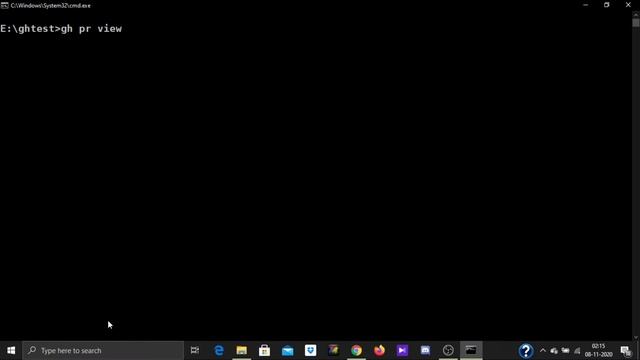
Task: Click the battery status tray icon
Action: click(x=565, y=351)
